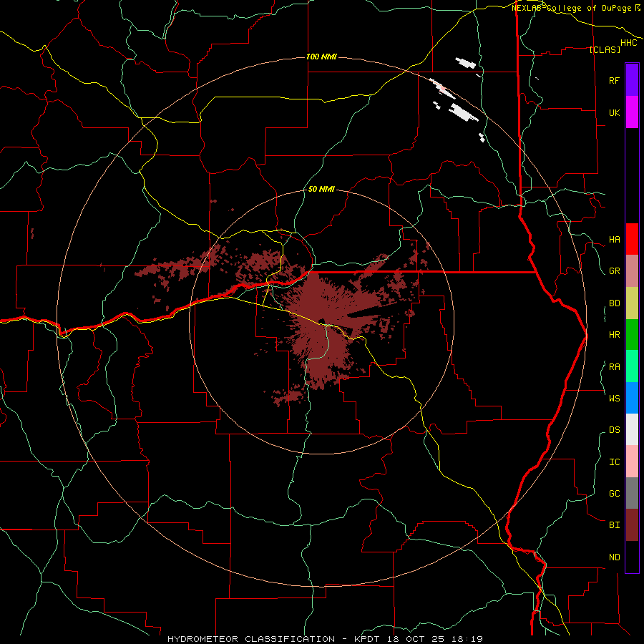Click the 50 NMI range ring label
The image size is (644, 644).
point(321,189)
